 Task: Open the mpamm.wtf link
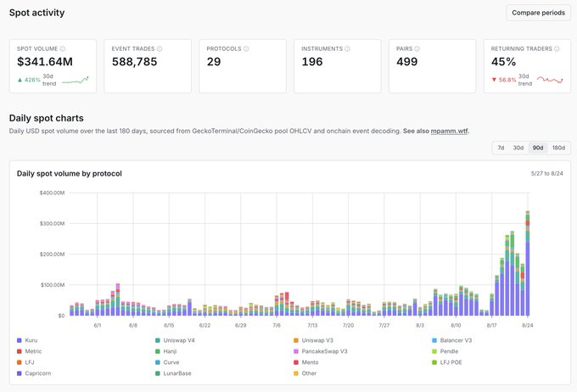click(450, 131)
